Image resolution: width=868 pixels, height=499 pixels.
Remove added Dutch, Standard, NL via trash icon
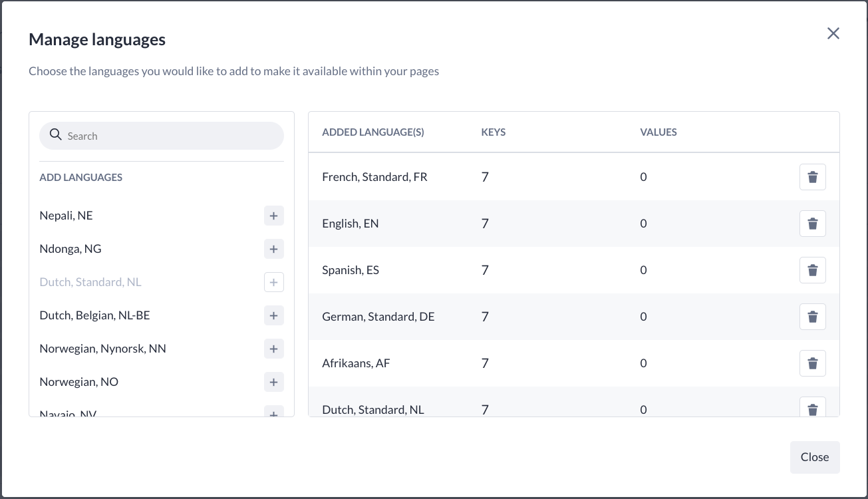pos(812,407)
